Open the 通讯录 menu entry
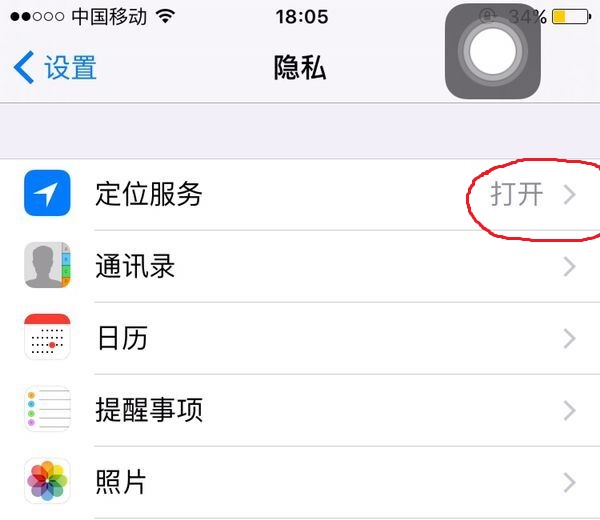The height and width of the screenshot is (520, 600). [300, 266]
